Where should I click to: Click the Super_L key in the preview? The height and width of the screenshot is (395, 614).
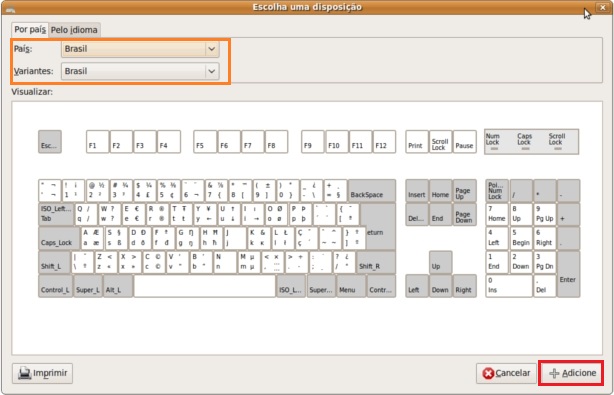pyautogui.click(x=88, y=286)
